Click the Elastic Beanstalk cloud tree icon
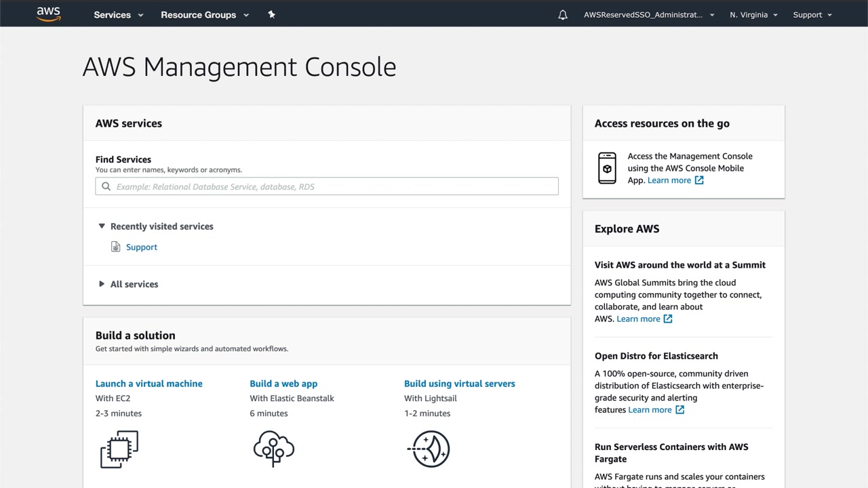This screenshot has width=868, height=488. coord(273,449)
